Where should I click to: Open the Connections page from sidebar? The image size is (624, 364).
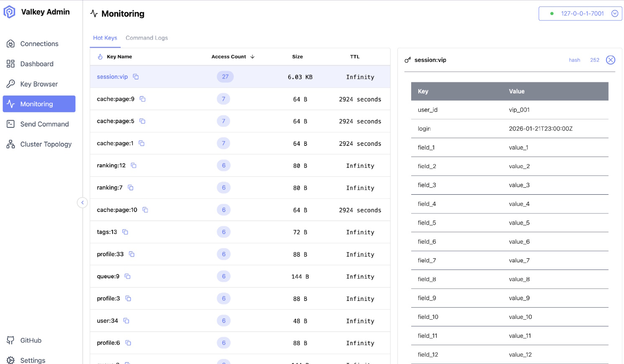[39, 43]
